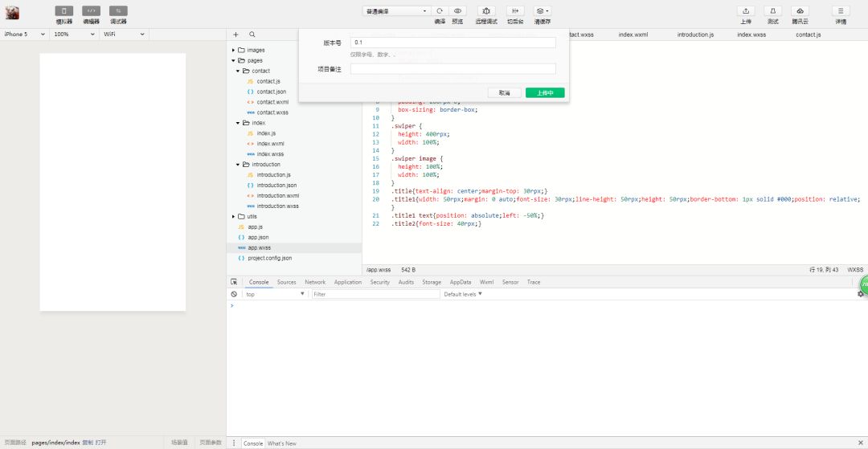The height and width of the screenshot is (449, 868).
Task: Open the 腾讯云 cloud icon
Action: click(x=800, y=11)
